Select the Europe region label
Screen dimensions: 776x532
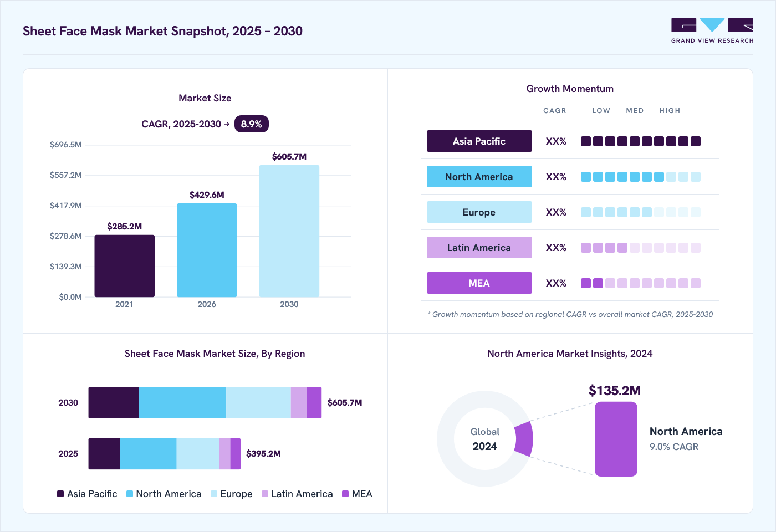pos(479,212)
